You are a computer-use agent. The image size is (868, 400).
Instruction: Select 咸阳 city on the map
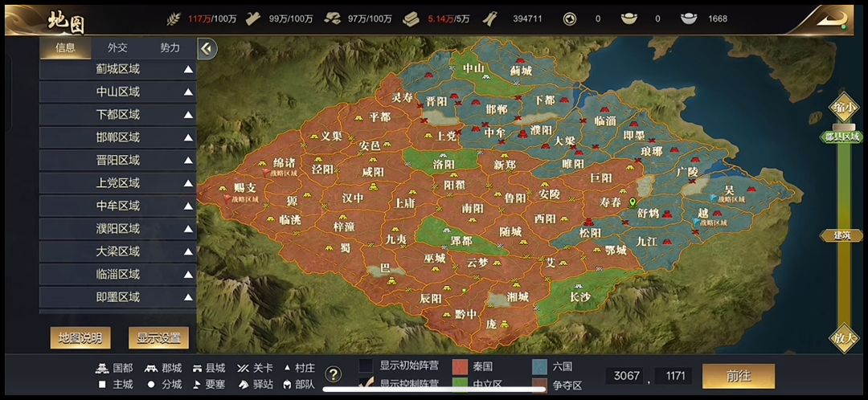pyautogui.click(x=373, y=172)
